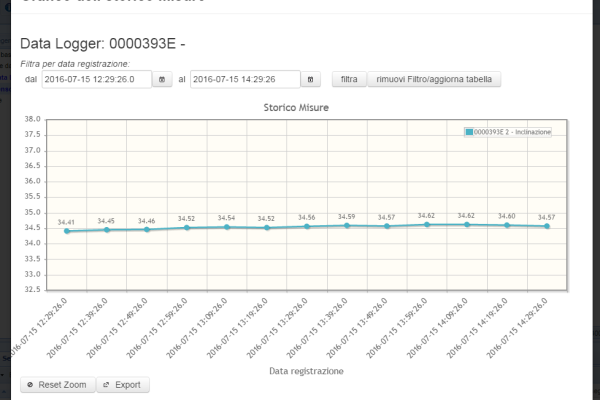Click the final data point at 14:29:26

coord(547,226)
